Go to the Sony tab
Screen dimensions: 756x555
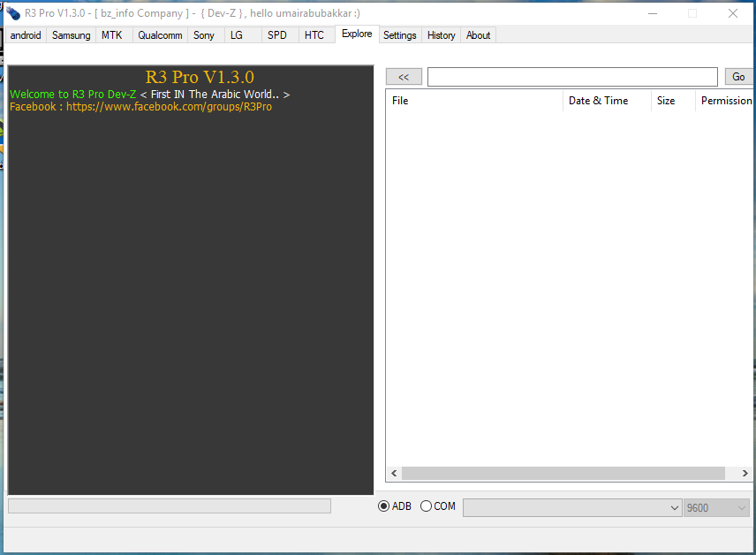(x=204, y=35)
